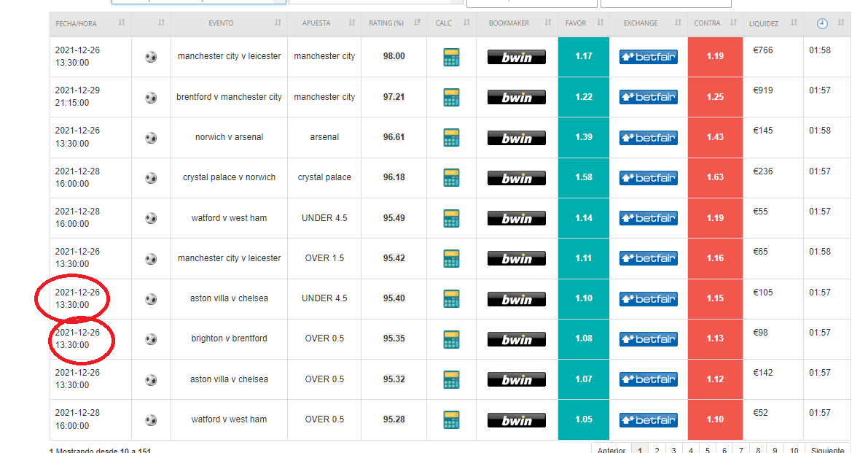The image size is (868, 453).
Task: Open calculator for brentford v manchester city row
Action: pos(451,98)
